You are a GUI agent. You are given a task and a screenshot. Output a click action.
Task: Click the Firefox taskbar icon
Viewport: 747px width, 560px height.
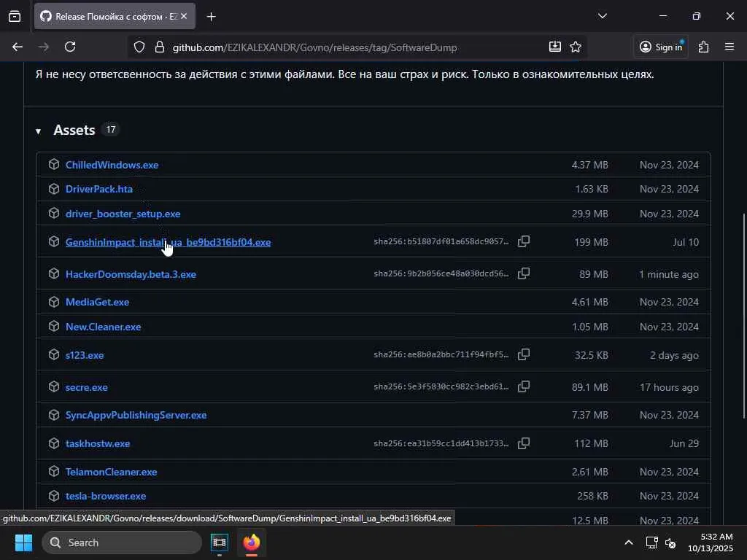[x=252, y=542]
